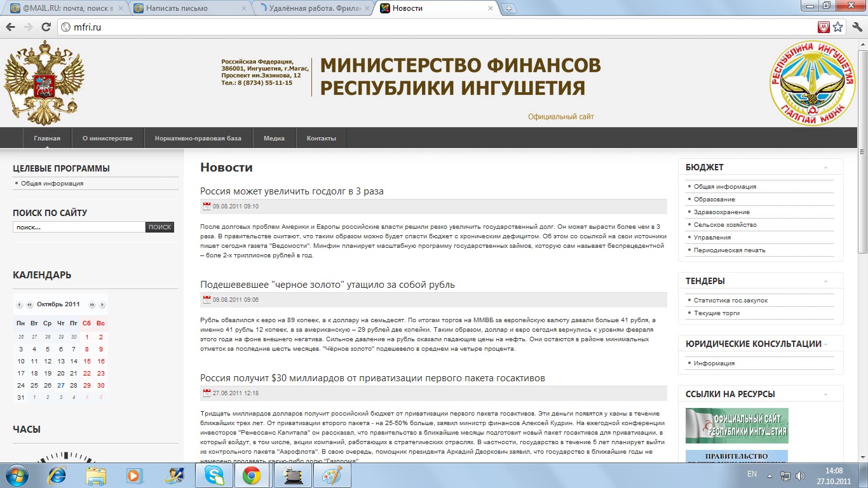Click the browser forward arrow

pyautogui.click(x=28, y=27)
